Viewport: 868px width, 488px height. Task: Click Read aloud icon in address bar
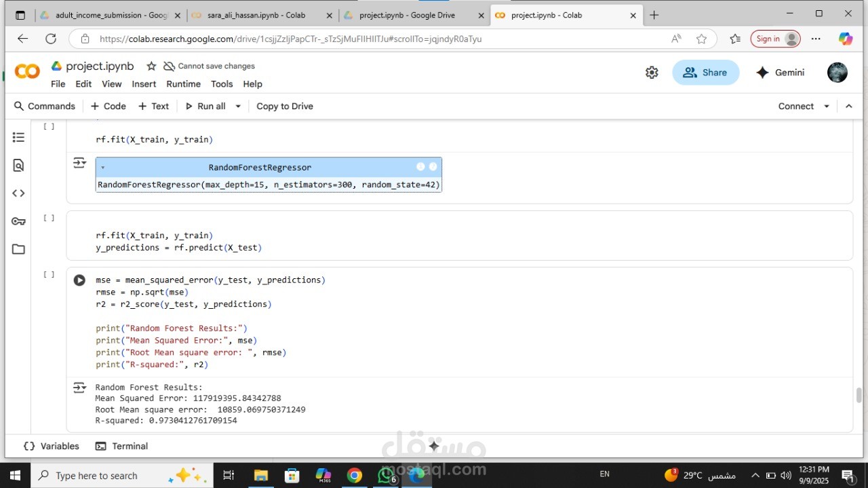pos(676,39)
